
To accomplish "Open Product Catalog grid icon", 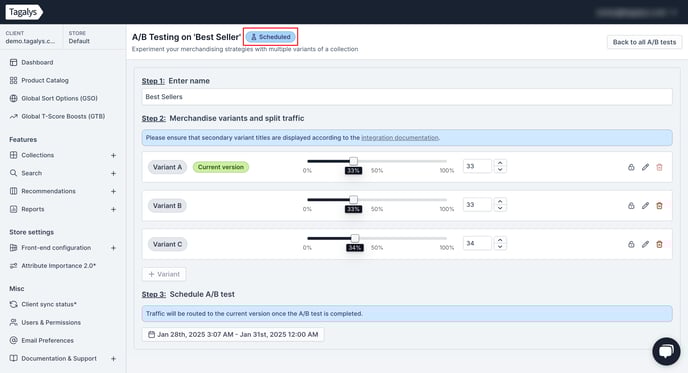I will [14, 80].
